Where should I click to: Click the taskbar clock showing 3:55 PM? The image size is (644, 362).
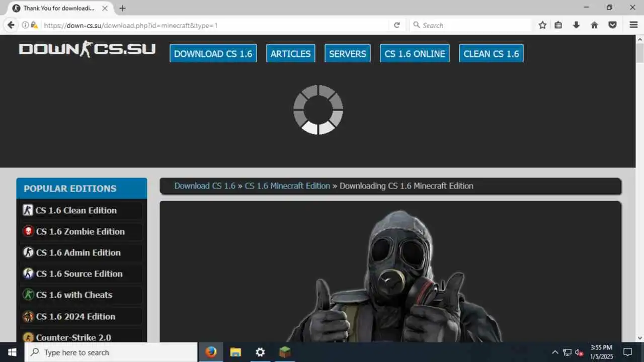coord(601,352)
